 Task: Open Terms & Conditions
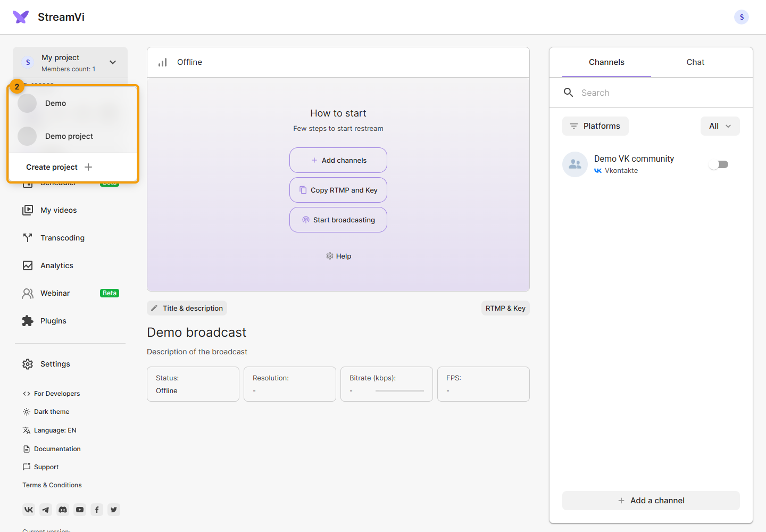(52, 485)
